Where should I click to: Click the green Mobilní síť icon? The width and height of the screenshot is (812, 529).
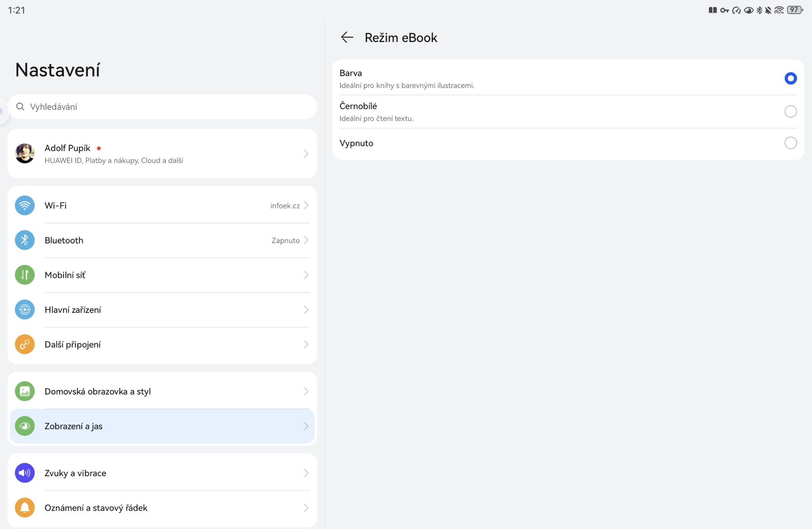tap(25, 275)
